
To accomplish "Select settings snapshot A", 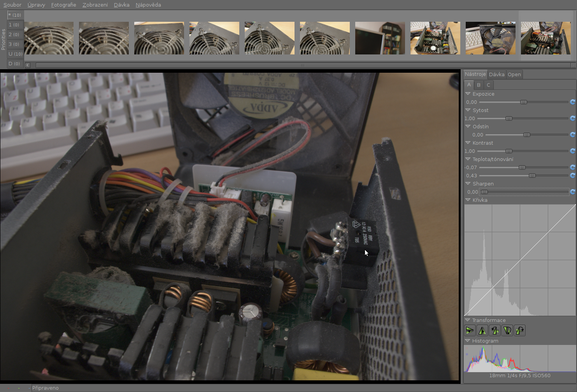I will 469,84.
